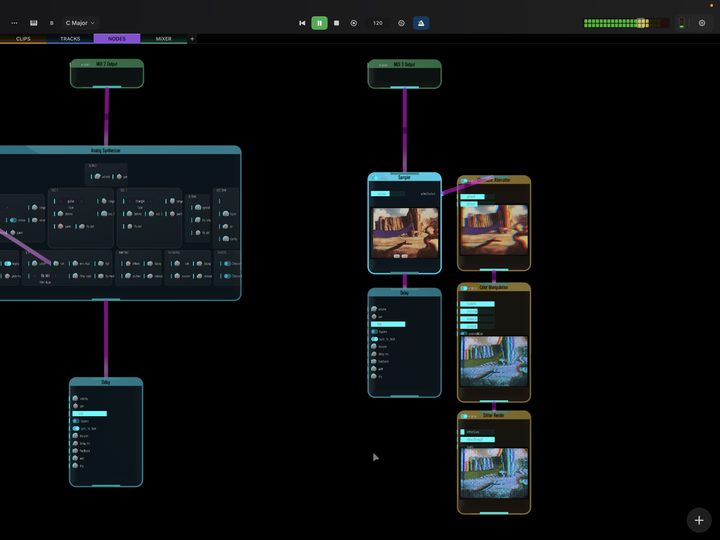The height and width of the screenshot is (540, 720).
Task: Click phone-shaped icon left of settings gear
Action: pyautogui.click(x=682, y=23)
